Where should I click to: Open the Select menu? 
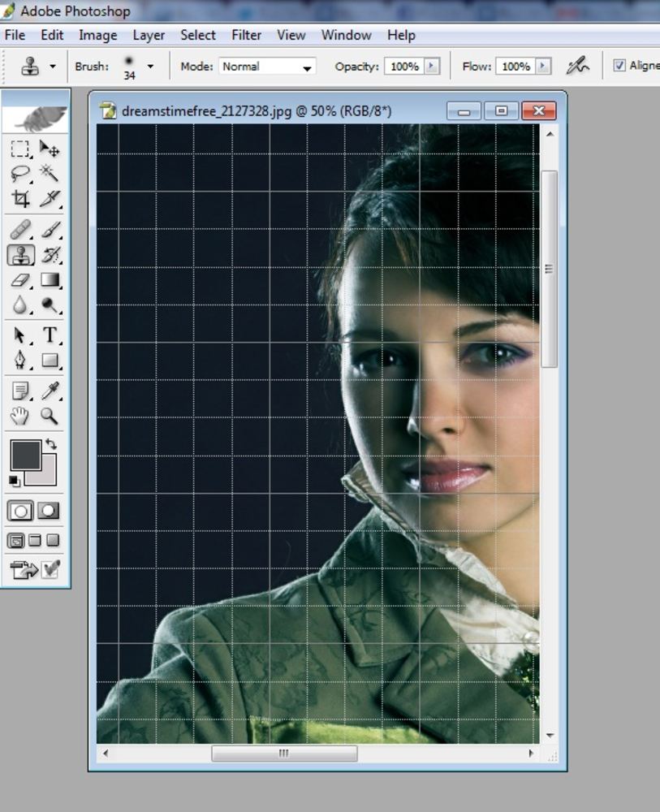click(x=198, y=35)
